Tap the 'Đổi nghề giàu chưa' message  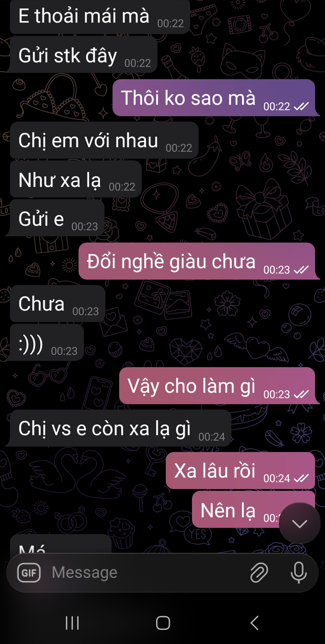point(197,261)
